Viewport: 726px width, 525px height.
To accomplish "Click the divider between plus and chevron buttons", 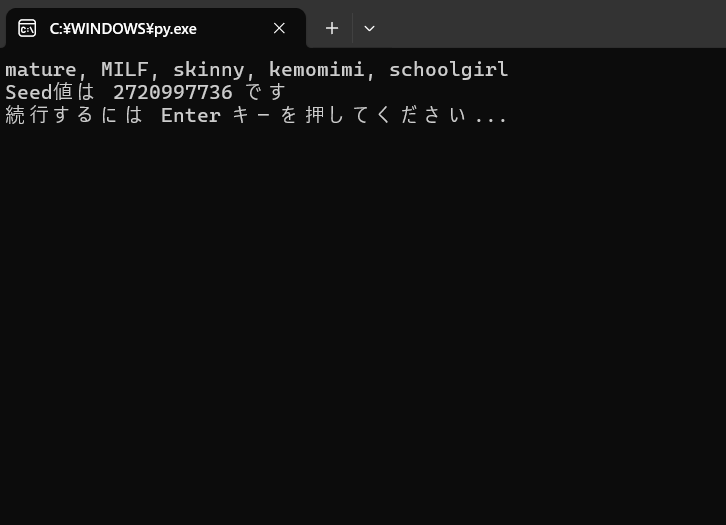I will point(352,28).
